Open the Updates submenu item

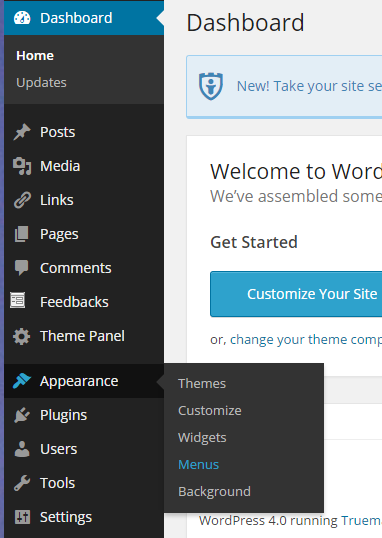point(41,83)
